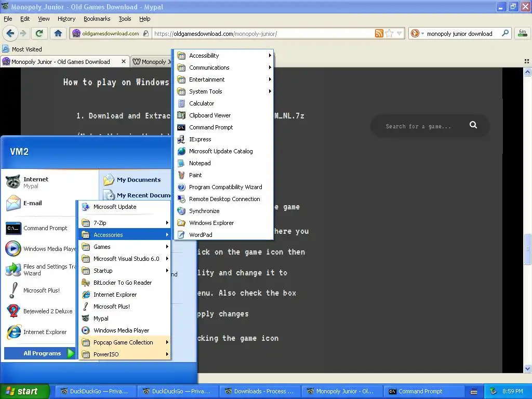Open the File menu
The image size is (532, 399).
point(8,19)
